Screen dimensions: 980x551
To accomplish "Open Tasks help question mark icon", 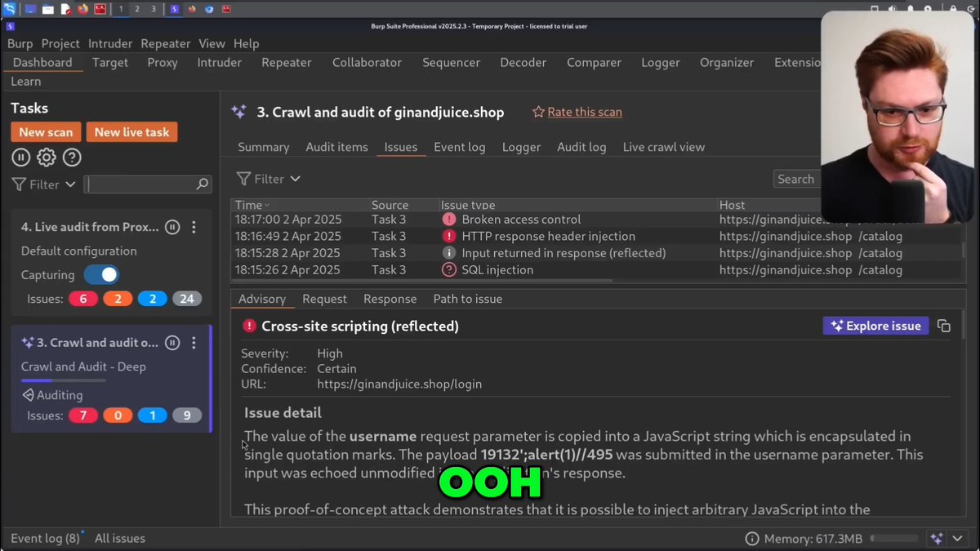I will pos(72,158).
